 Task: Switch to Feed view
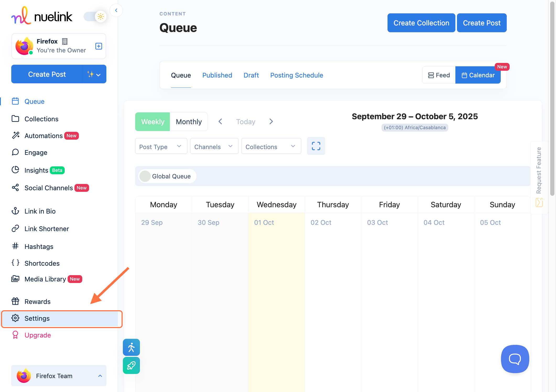[x=439, y=75]
